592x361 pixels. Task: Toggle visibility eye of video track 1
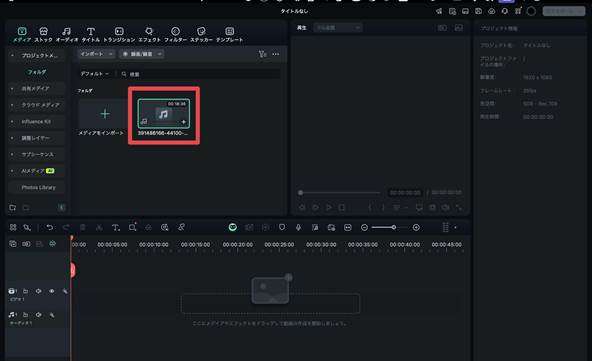coord(52,291)
